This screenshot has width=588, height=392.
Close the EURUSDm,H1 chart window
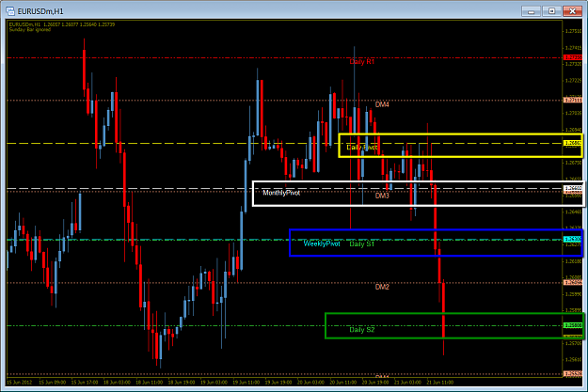tap(572, 11)
